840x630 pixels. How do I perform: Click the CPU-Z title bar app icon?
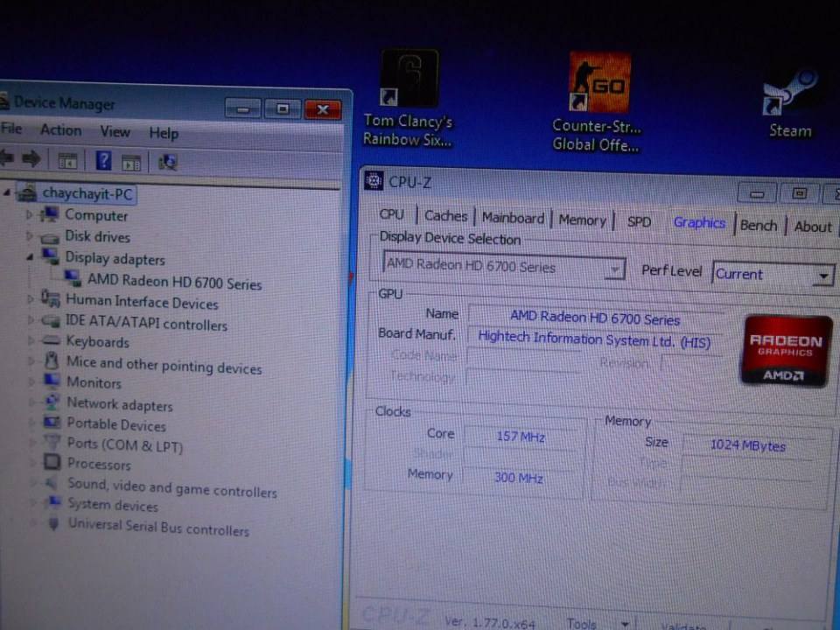click(x=374, y=181)
